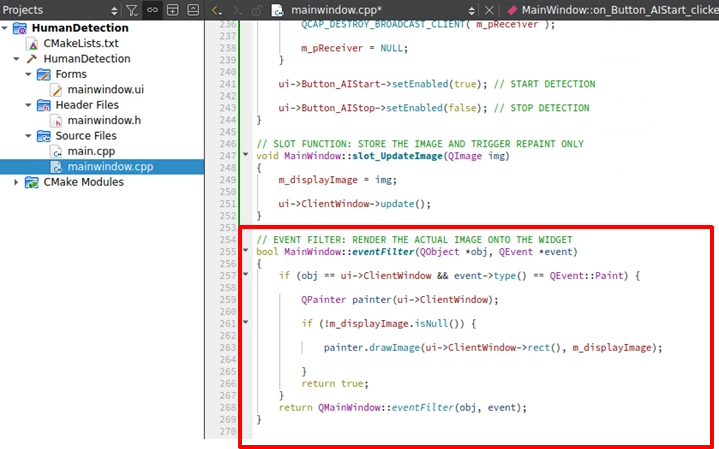Click QEvent::Paint in the condition

click(586, 276)
